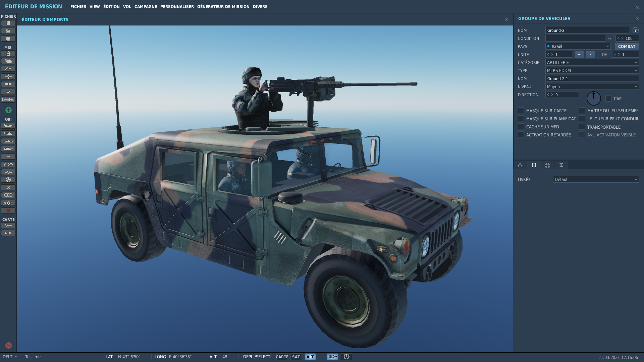The width and height of the screenshot is (644, 362).
Task: Open mission file with folder icon
Action: click(8, 31)
